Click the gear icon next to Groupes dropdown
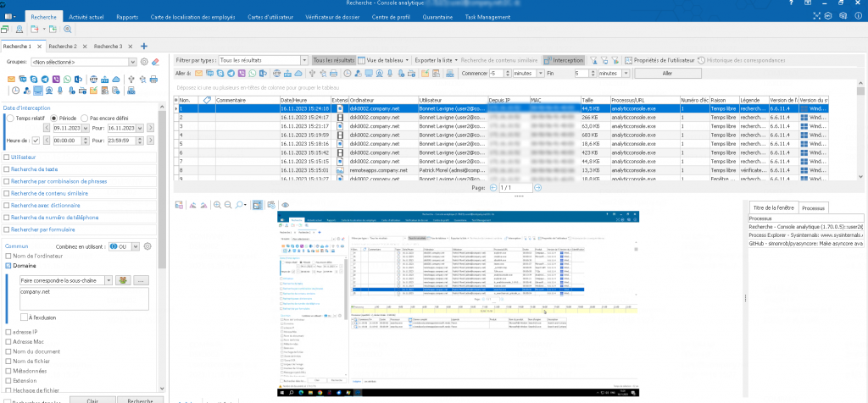 pyautogui.click(x=144, y=62)
